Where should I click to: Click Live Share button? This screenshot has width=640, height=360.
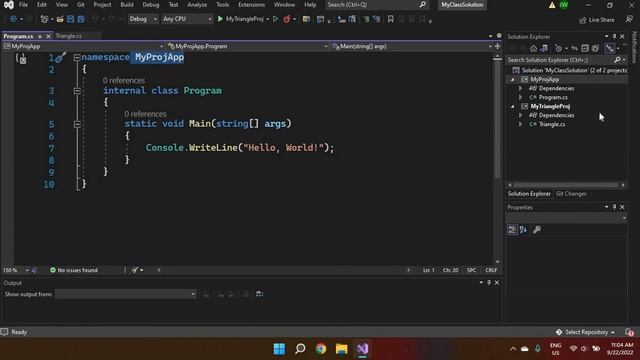(x=597, y=20)
